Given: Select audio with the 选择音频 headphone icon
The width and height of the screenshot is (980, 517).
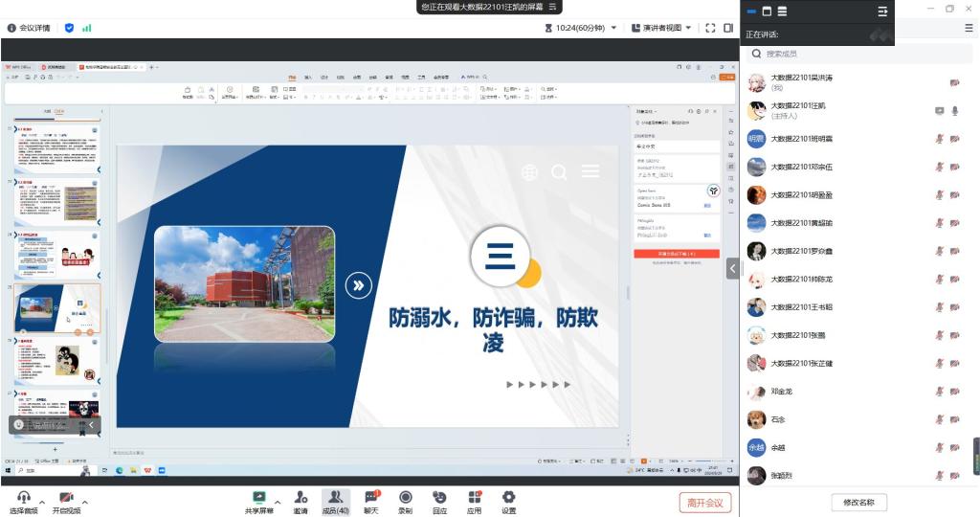Looking at the screenshot, I should (23, 498).
